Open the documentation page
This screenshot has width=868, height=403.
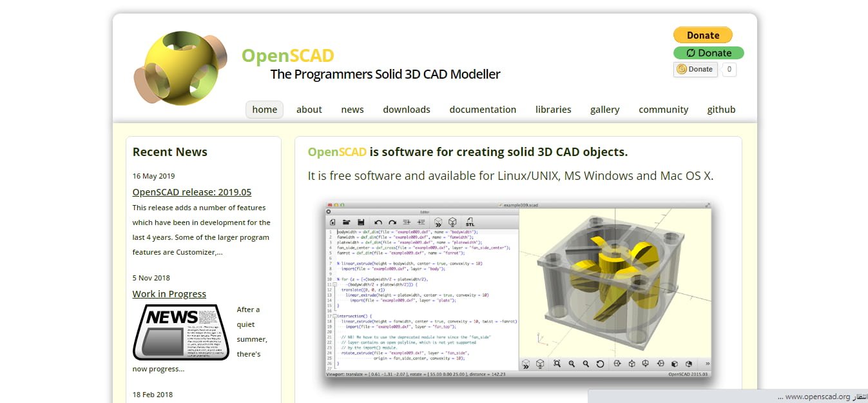pyautogui.click(x=483, y=110)
